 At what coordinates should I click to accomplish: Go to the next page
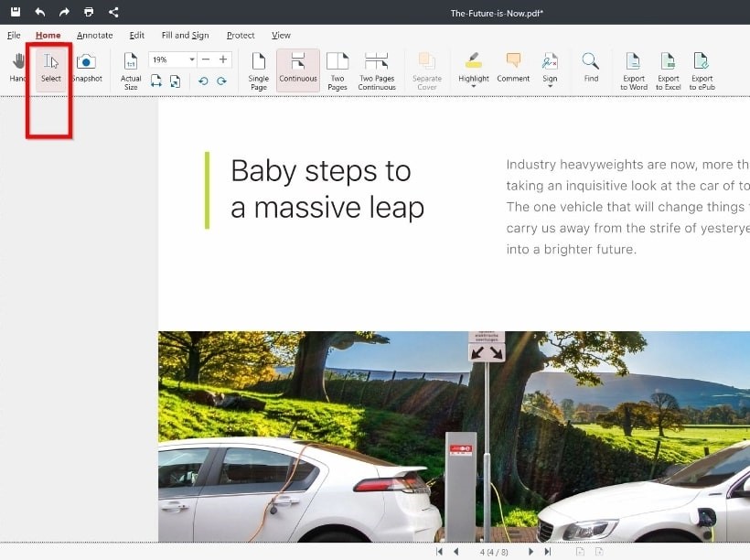(x=530, y=552)
